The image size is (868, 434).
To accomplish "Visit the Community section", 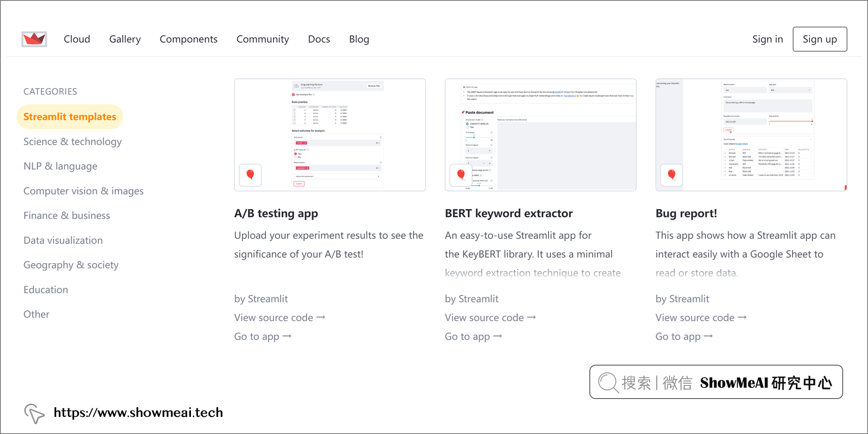I will pyautogui.click(x=263, y=39).
